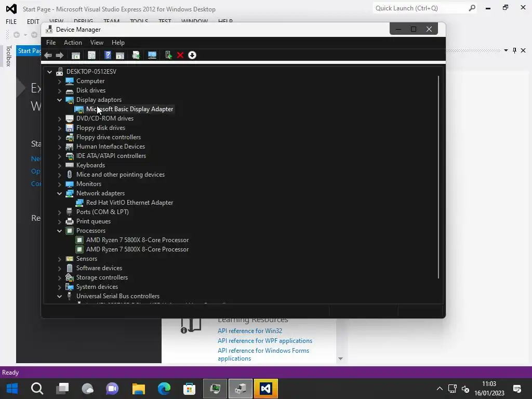
Task: Select the Floppy drive controllers row
Action: click(x=109, y=137)
